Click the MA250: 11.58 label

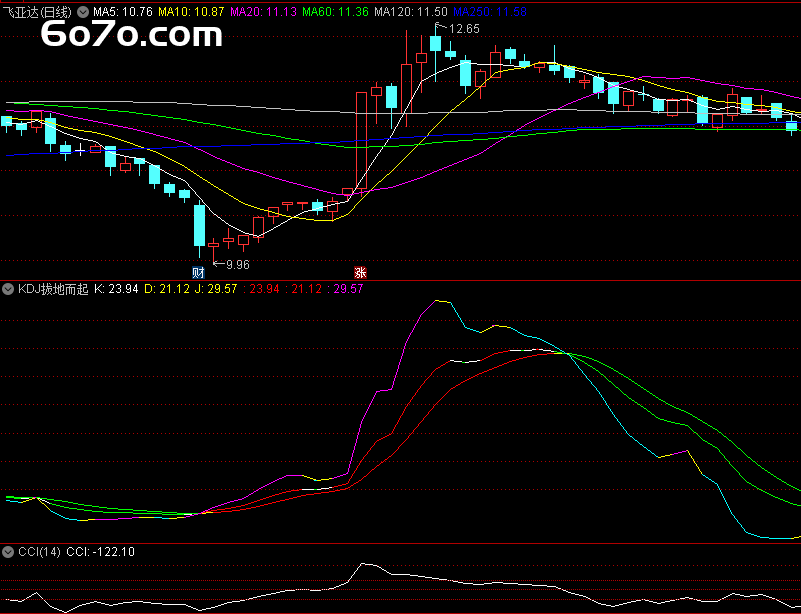(x=490, y=12)
